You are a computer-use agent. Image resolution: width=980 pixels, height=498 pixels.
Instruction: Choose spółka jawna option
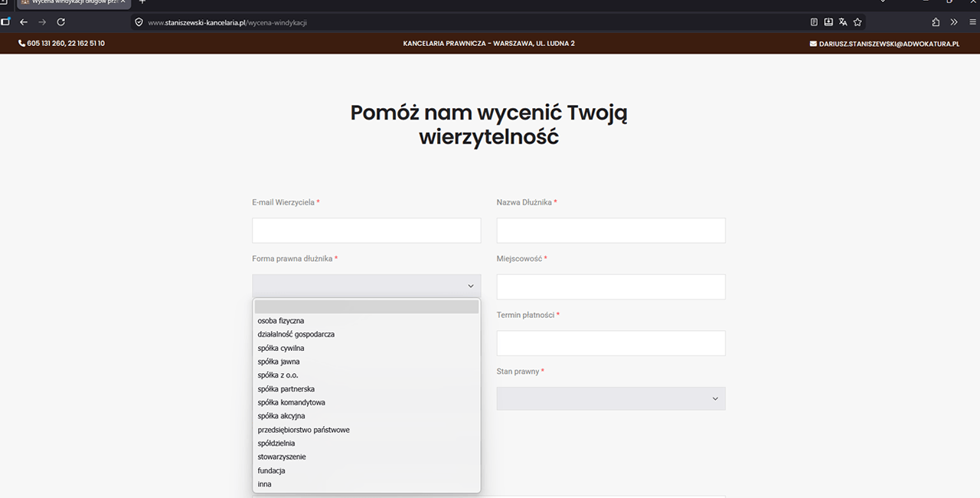[367, 362]
